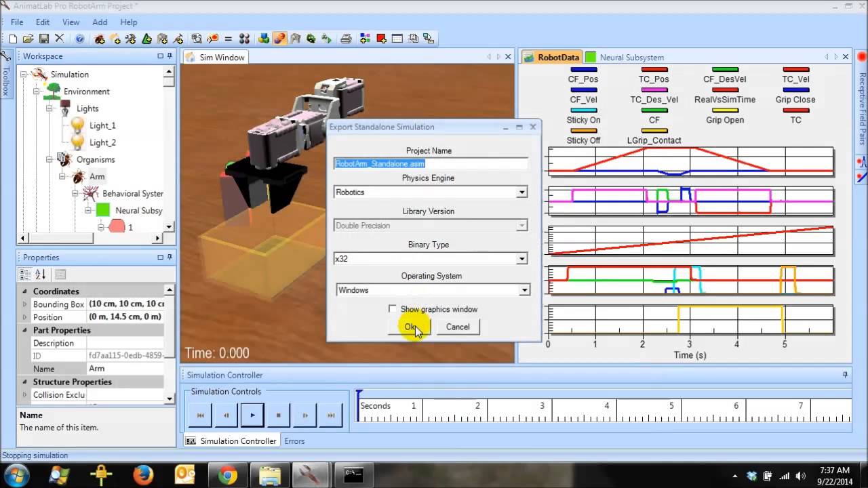Click the Light_1 bulb icon in Workspace

(78, 125)
